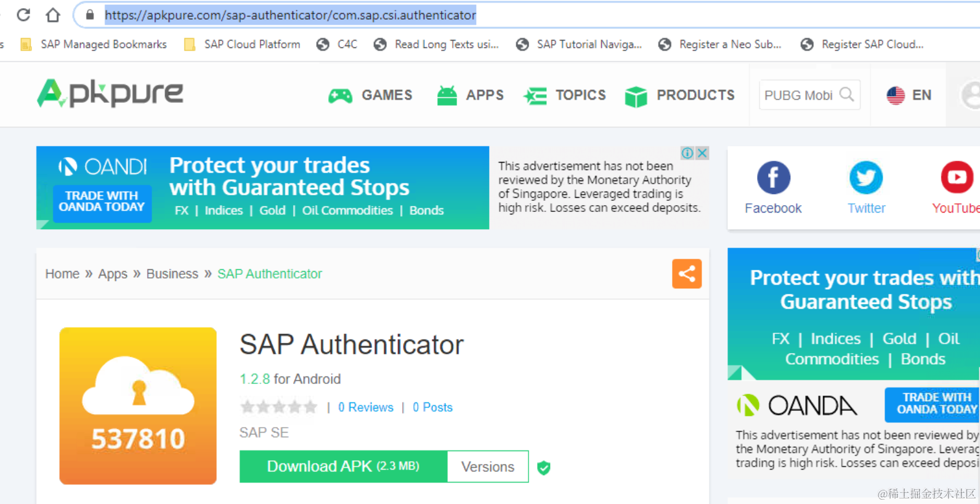Image resolution: width=980 pixels, height=504 pixels.
Task: Select the apkpure URL in address bar
Action: click(290, 15)
